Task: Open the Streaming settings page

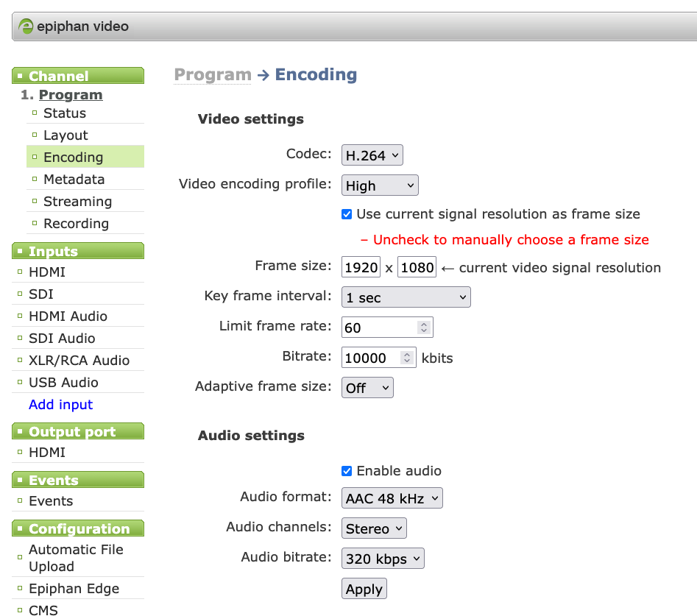Action: pos(78,202)
